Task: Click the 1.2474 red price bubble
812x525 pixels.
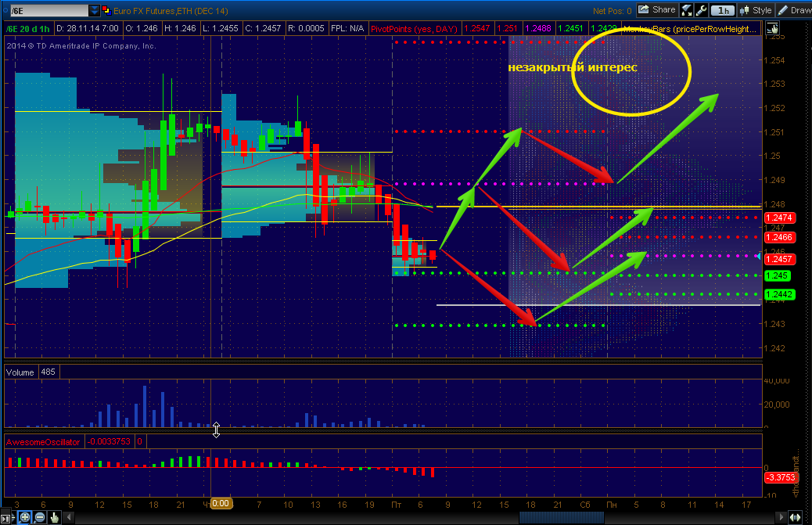Action: [779, 218]
